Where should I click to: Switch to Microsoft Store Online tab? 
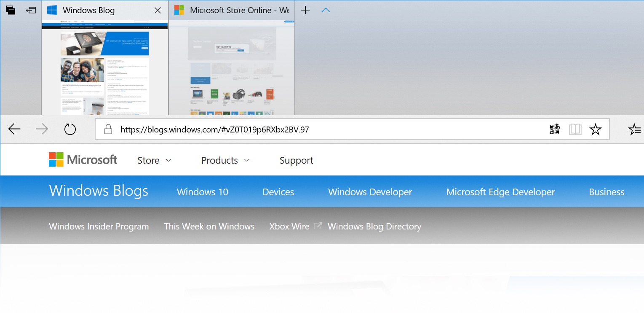coord(232,11)
